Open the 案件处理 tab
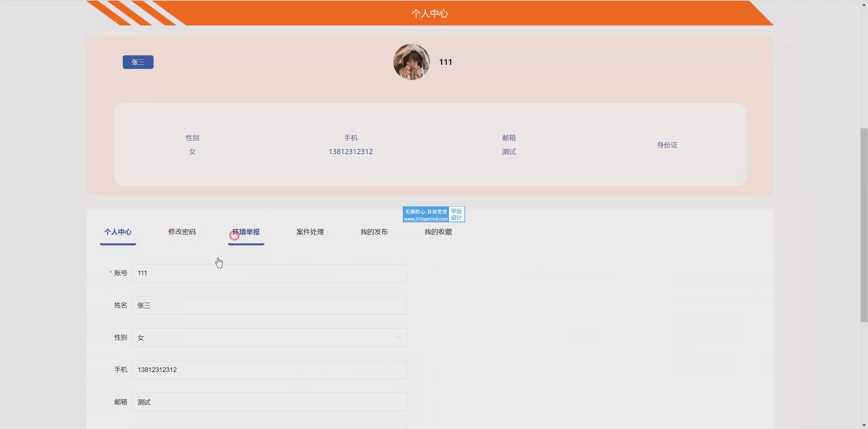This screenshot has height=429, width=868. [x=310, y=232]
